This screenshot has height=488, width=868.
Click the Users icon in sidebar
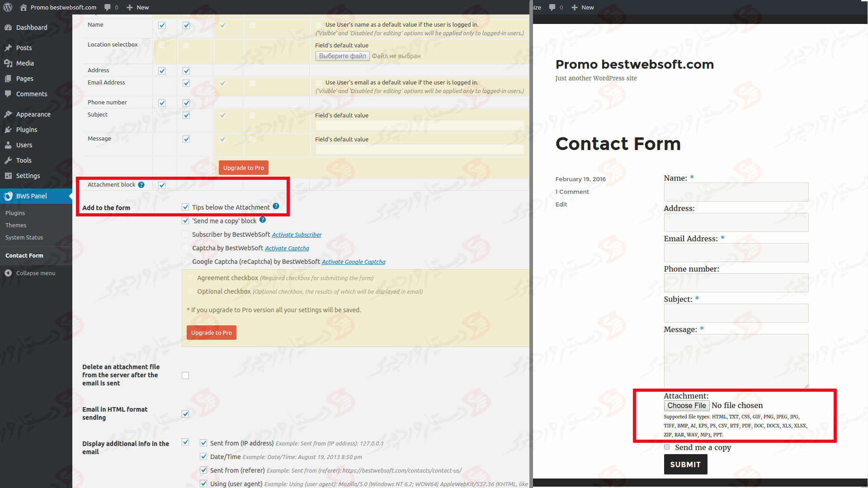(9, 145)
